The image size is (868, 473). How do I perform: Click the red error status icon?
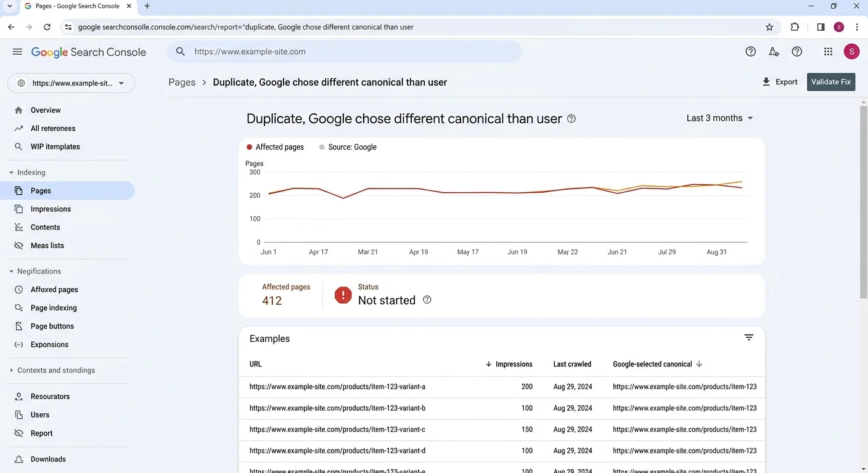343,295
